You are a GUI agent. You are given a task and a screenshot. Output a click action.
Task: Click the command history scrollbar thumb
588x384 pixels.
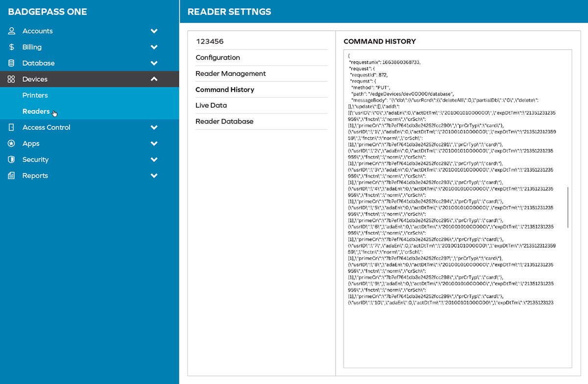tap(568, 207)
